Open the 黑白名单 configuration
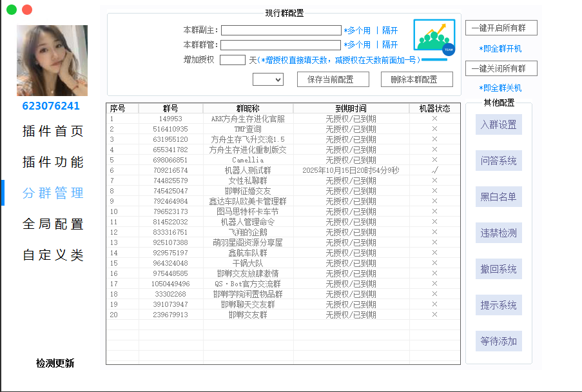This screenshot has height=392, width=582. 499,197
